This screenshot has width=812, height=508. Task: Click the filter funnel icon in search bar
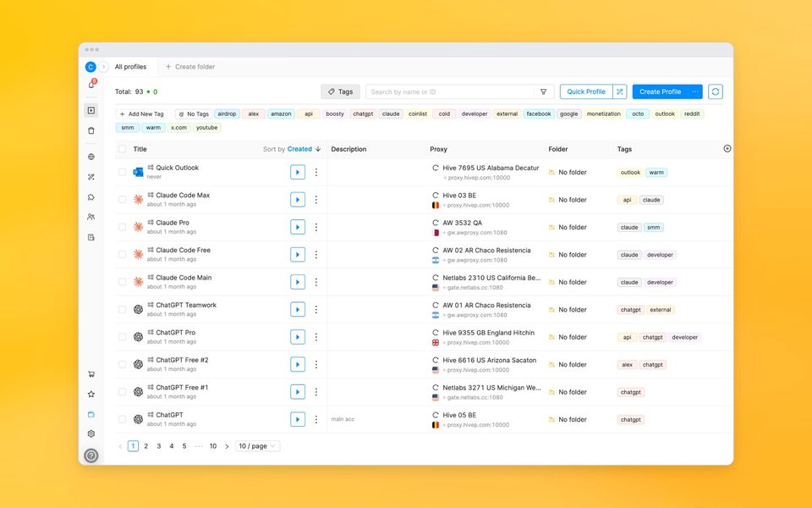click(543, 91)
